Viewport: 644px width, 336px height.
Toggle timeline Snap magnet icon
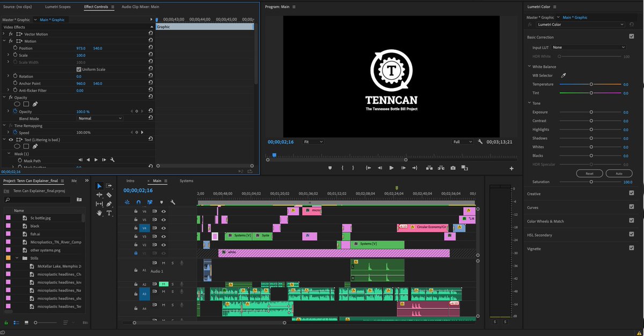[x=138, y=203]
